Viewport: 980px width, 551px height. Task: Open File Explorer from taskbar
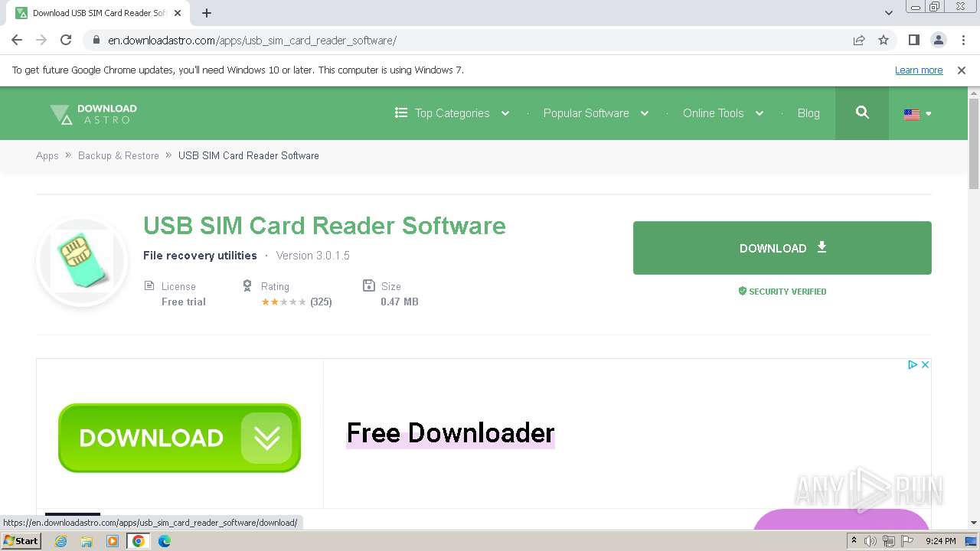click(87, 541)
